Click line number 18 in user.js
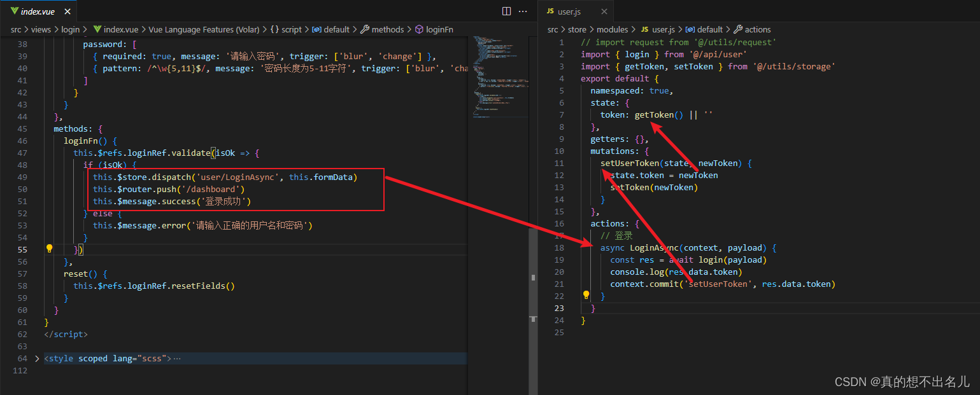 point(558,247)
